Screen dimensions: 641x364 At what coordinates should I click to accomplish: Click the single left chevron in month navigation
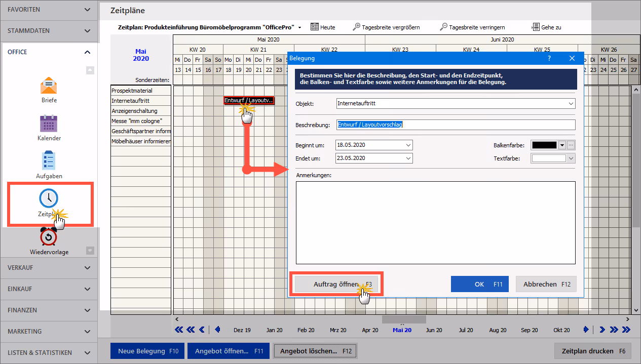click(202, 330)
